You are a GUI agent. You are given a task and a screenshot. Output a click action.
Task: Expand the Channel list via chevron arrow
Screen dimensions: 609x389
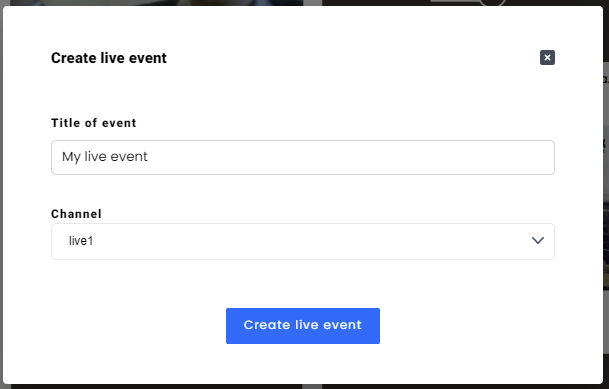click(x=538, y=241)
